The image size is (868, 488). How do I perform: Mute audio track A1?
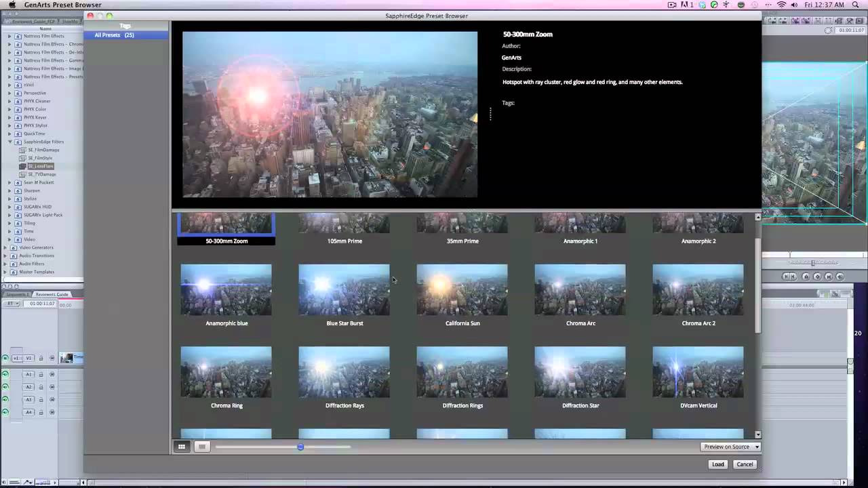point(5,374)
